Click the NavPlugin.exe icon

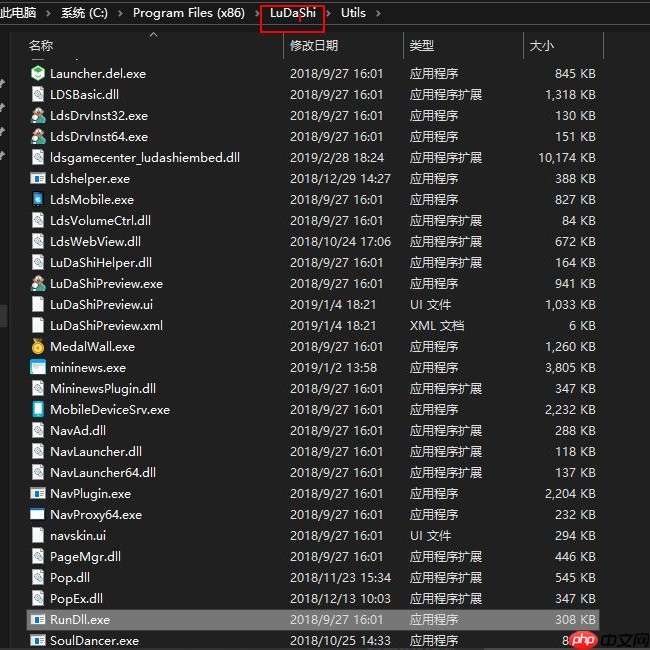tap(38, 494)
